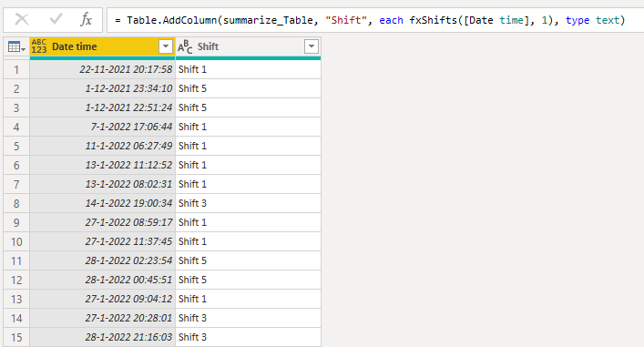The image size is (644, 347).
Task: Click cell 28-1-2022 02:23:54
Action: point(102,260)
